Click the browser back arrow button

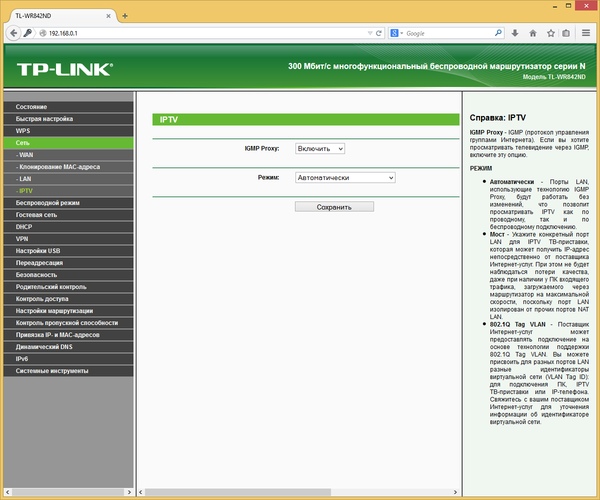click(13, 33)
